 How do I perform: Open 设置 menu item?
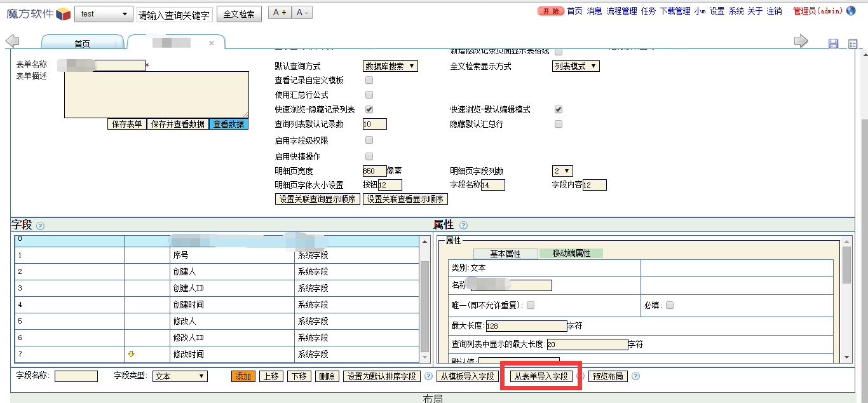[x=717, y=11]
